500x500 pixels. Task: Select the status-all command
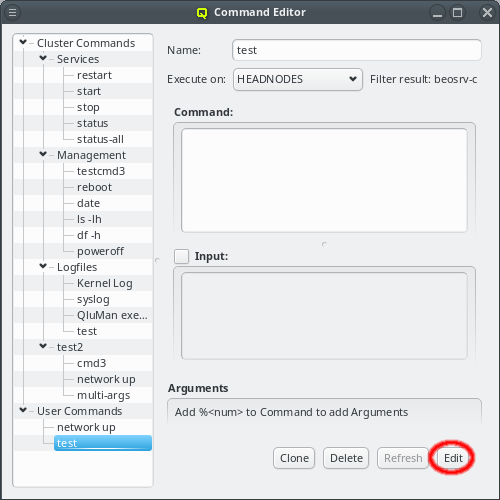click(x=100, y=139)
